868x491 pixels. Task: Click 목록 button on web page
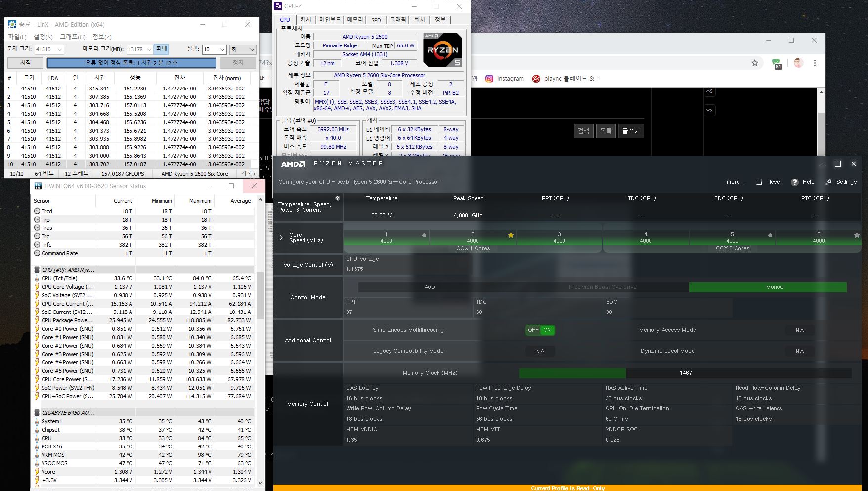click(x=606, y=131)
